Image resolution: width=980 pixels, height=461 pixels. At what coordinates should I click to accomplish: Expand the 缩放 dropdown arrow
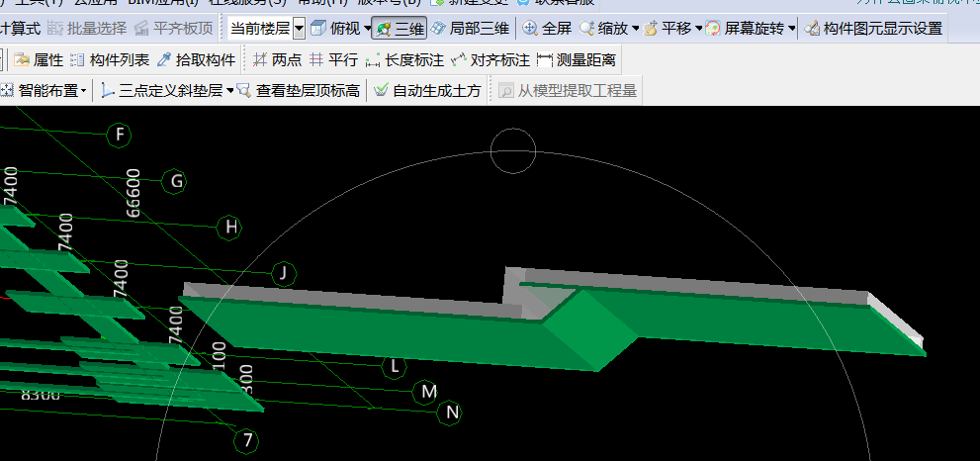[635, 29]
